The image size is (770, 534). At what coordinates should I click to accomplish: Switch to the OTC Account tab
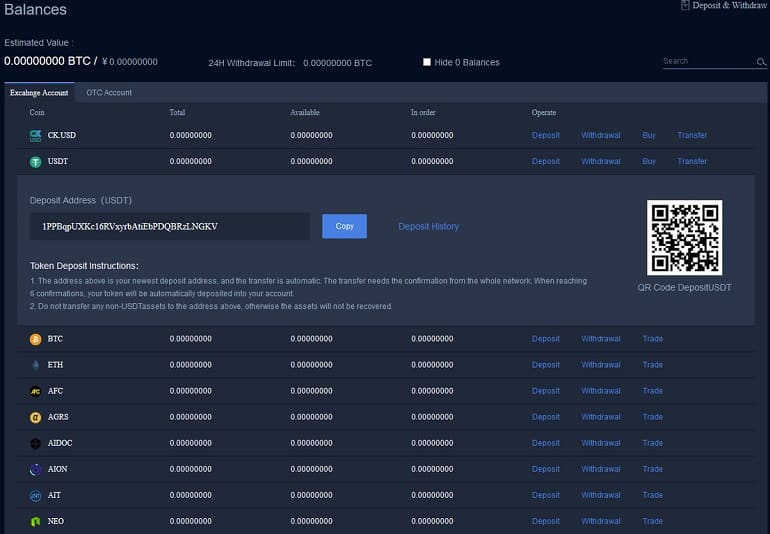(x=109, y=93)
